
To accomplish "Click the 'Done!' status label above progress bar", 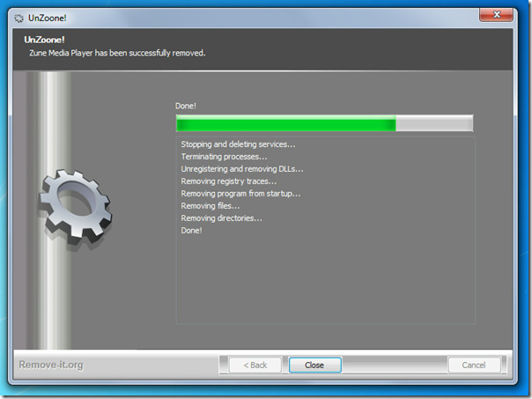I will tap(186, 106).
